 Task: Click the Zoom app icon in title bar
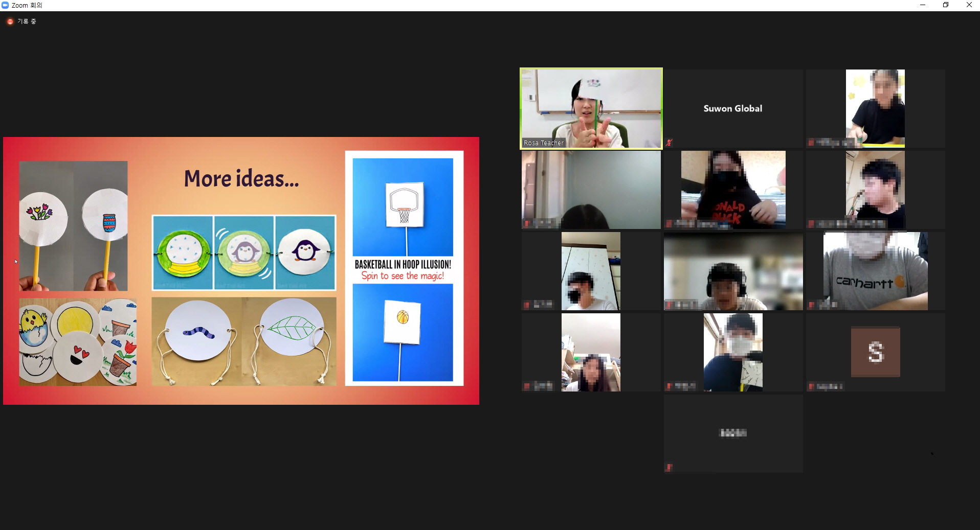coord(5,5)
